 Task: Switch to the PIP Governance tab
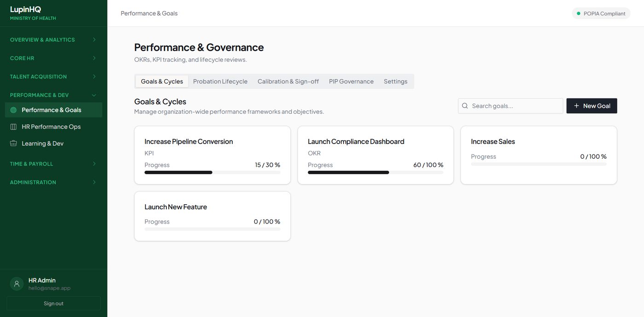[x=351, y=81]
